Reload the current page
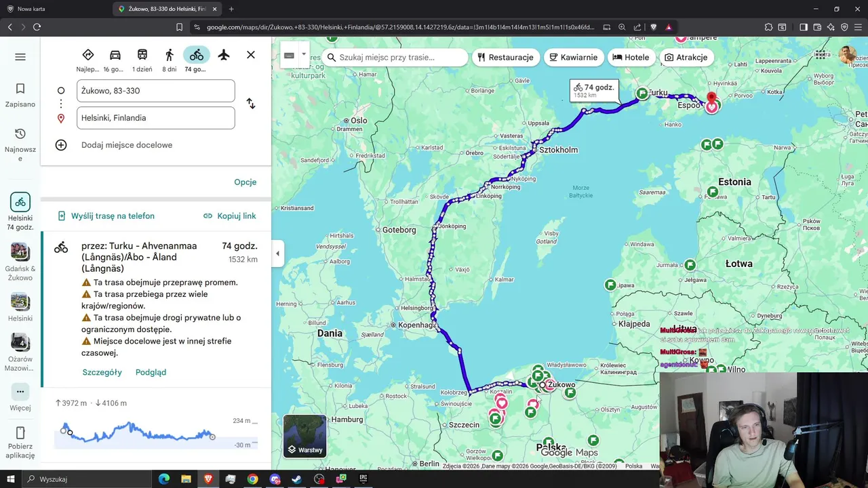Screen dimensions: 868x488 (37, 27)
